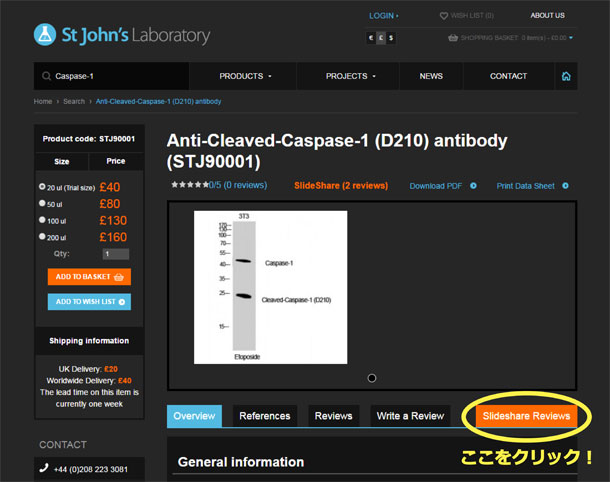This screenshot has width=610, height=482.
Task: Select the euro currency button
Action: pyautogui.click(x=371, y=38)
